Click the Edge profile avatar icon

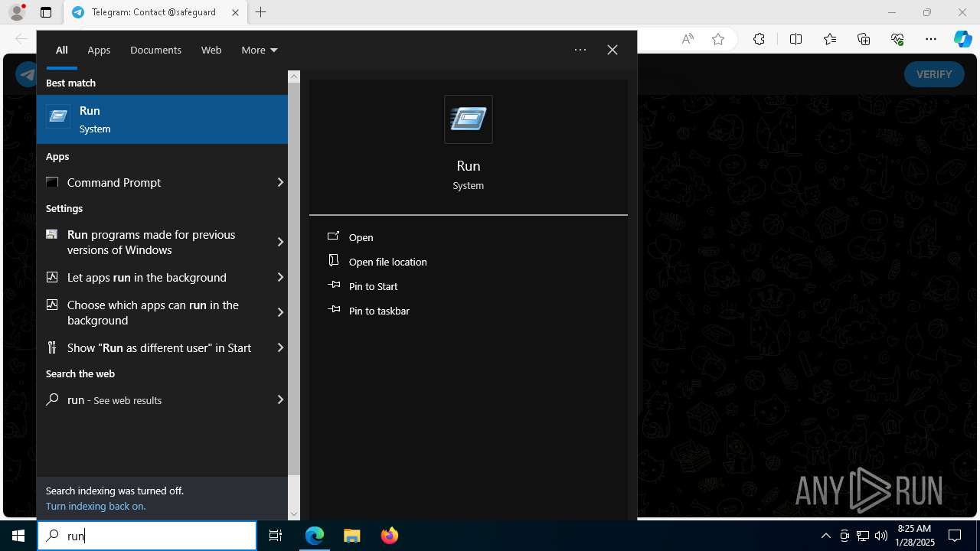click(17, 12)
